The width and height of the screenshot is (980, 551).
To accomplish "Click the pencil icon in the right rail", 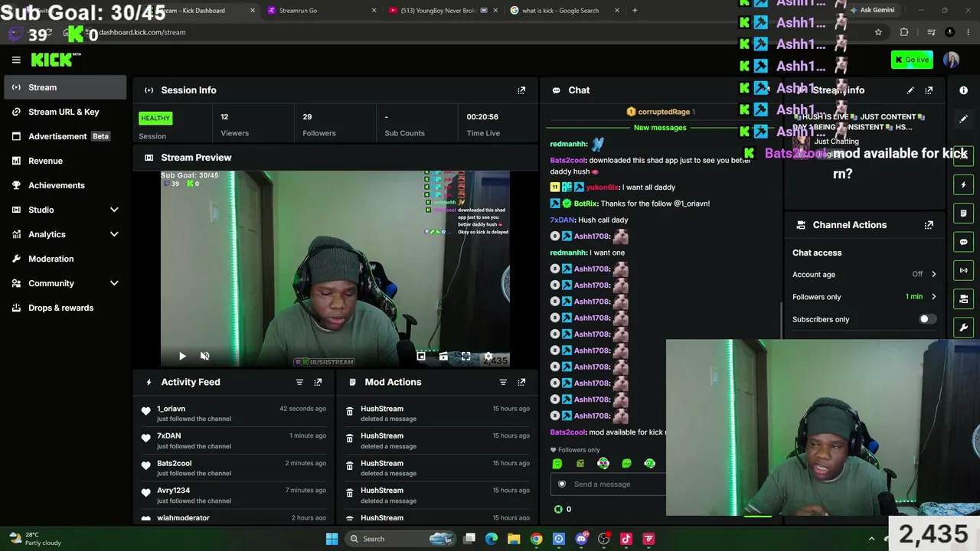I will pos(963,119).
